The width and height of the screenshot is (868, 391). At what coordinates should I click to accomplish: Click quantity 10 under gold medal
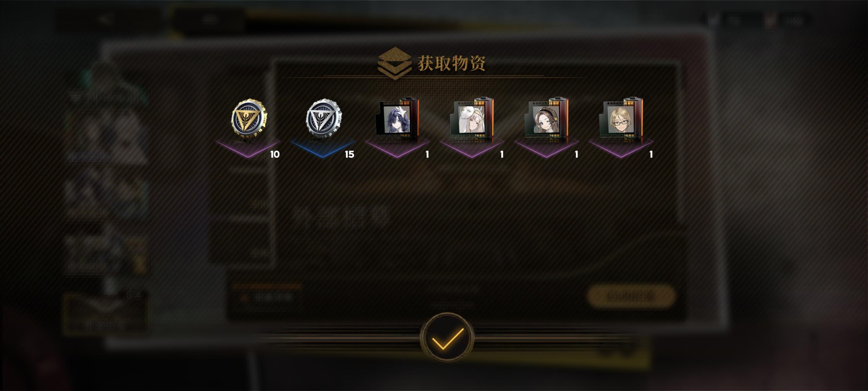coord(275,154)
